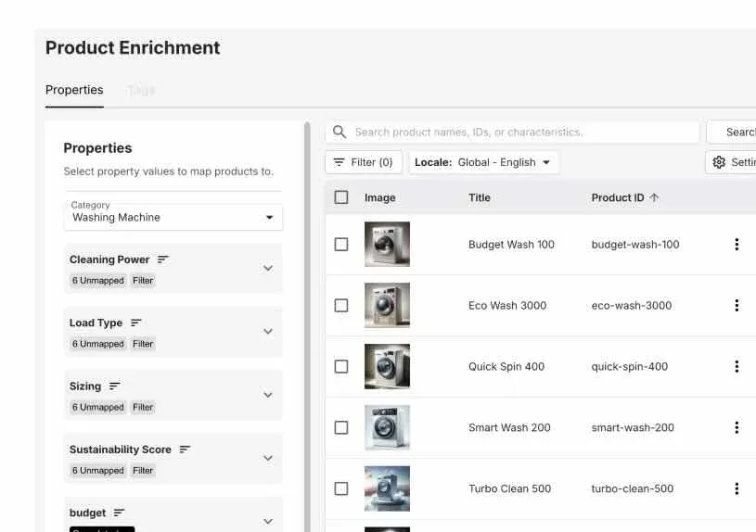Viewport: 756px width, 532px height.
Task: Check the Eco Wash 3000 row
Action: click(341, 305)
